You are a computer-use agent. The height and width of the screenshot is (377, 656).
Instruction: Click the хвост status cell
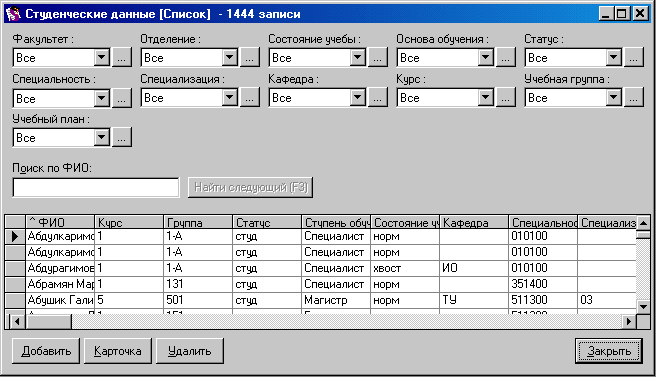[x=405, y=268]
